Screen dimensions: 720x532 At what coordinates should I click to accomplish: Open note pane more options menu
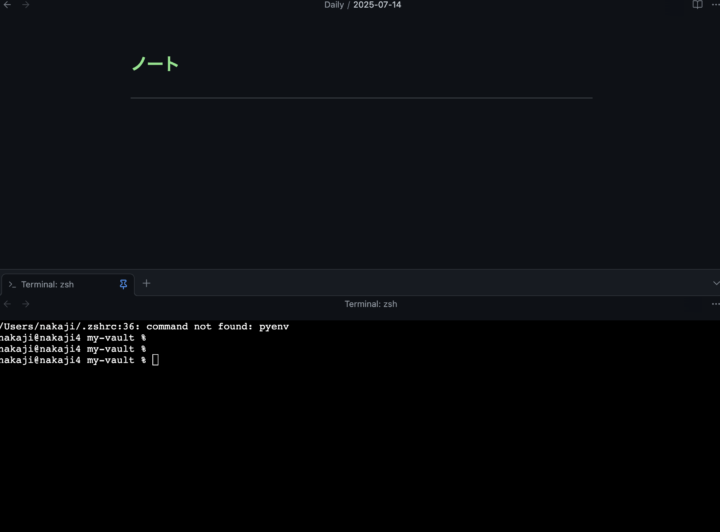pos(715,5)
